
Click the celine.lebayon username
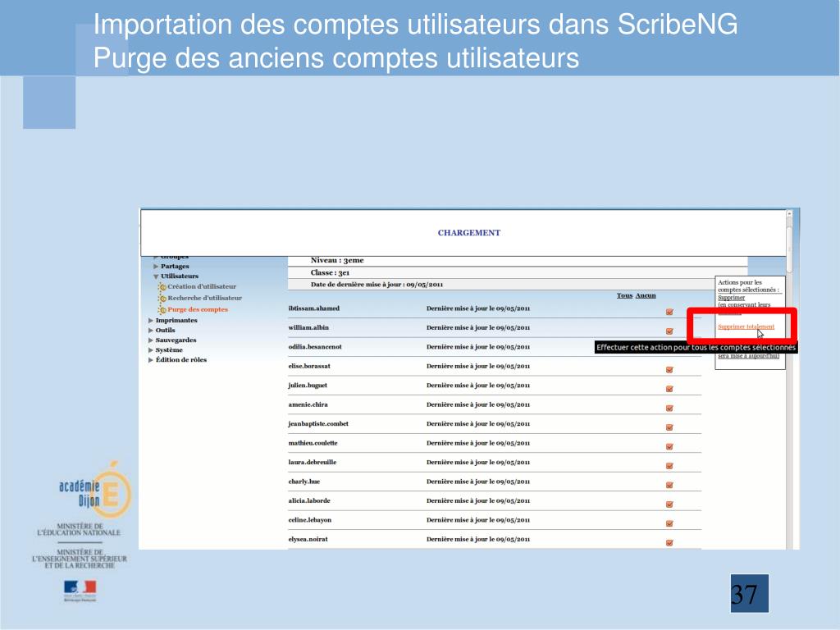coord(309,520)
